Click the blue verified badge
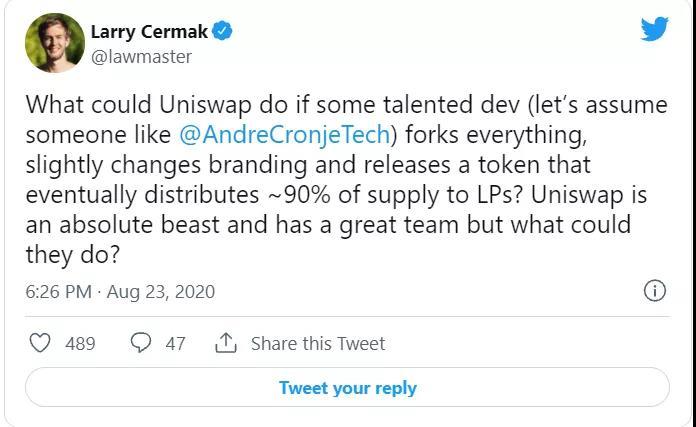The height and width of the screenshot is (427, 696). [x=224, y=32]
